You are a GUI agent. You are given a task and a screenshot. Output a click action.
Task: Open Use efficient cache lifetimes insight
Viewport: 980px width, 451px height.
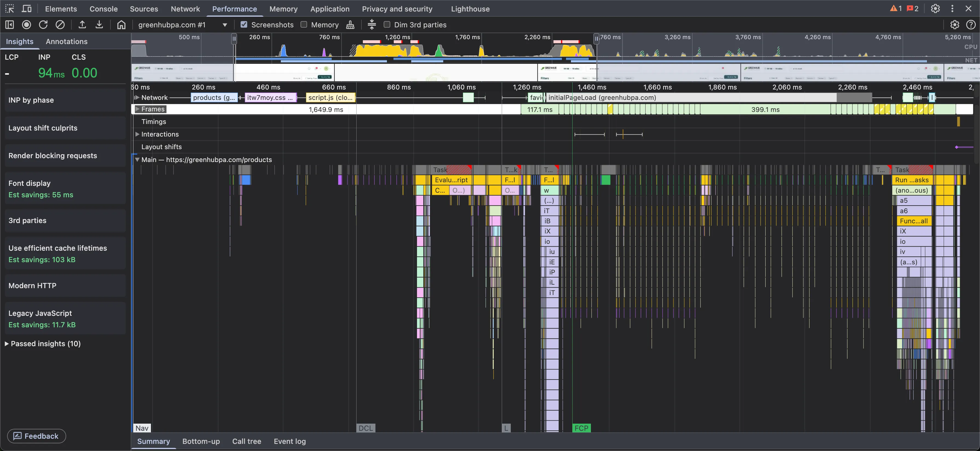[x=65, y=253]
